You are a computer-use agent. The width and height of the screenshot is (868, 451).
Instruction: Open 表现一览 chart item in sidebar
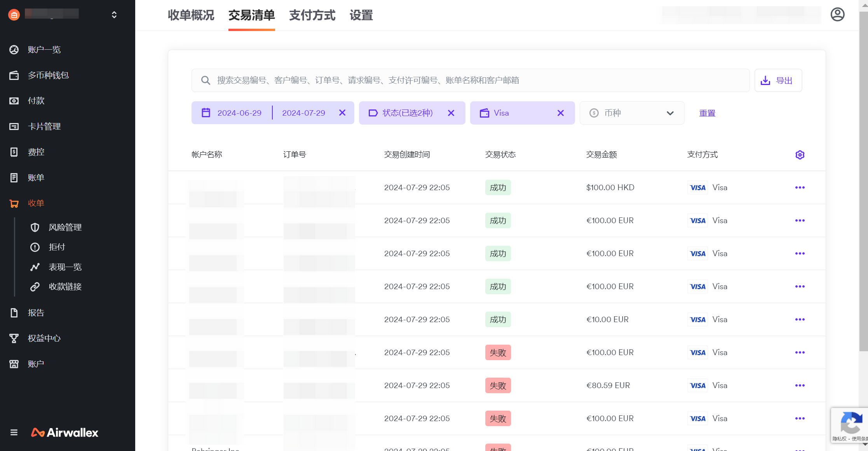[x=65, y=267]
